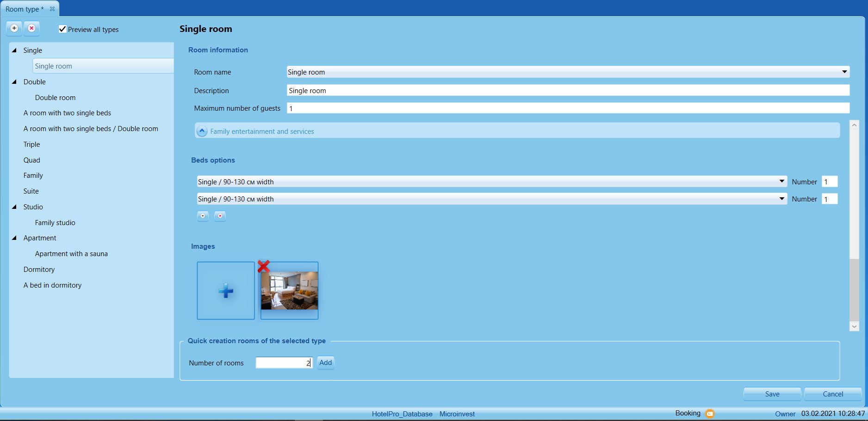
Task: Open the Room name dropdown
Action: pos(844,72)
